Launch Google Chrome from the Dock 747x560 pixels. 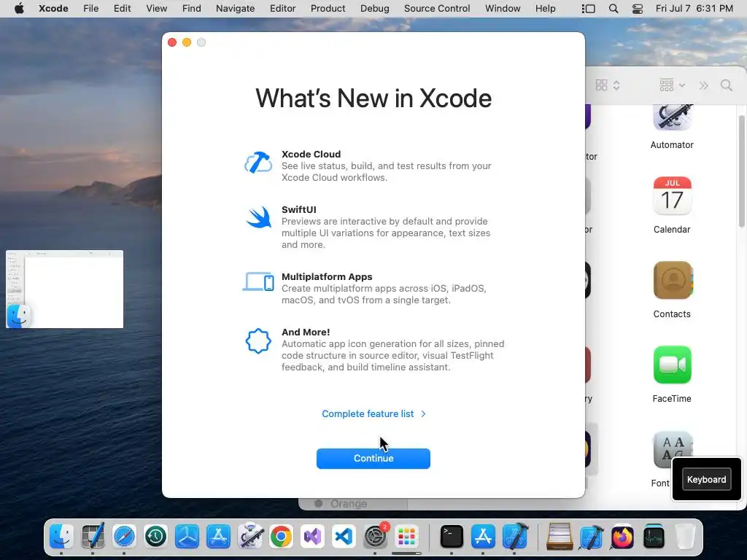click(x=281, y=537)
